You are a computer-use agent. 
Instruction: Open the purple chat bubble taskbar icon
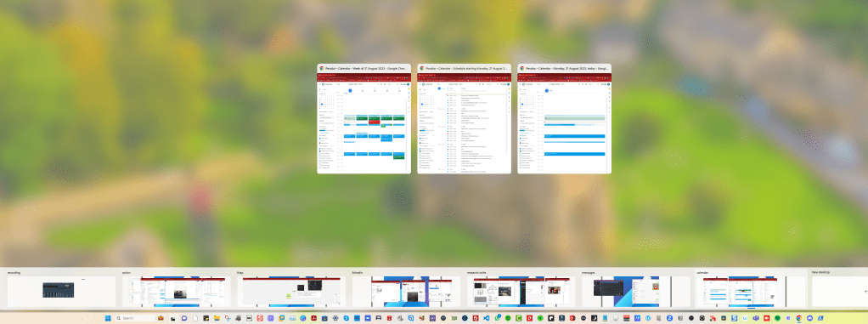pyautogui.click(x=184, y=318)
